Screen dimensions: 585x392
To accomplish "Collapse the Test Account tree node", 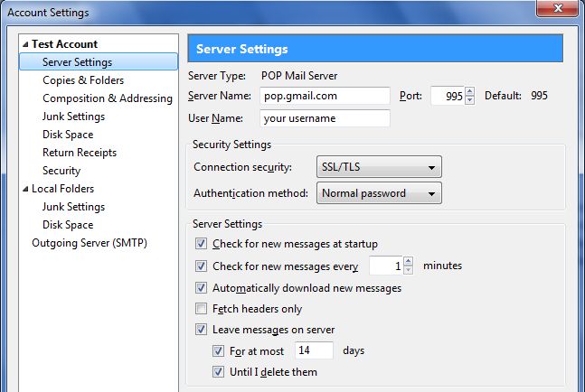I will [25, 44].
